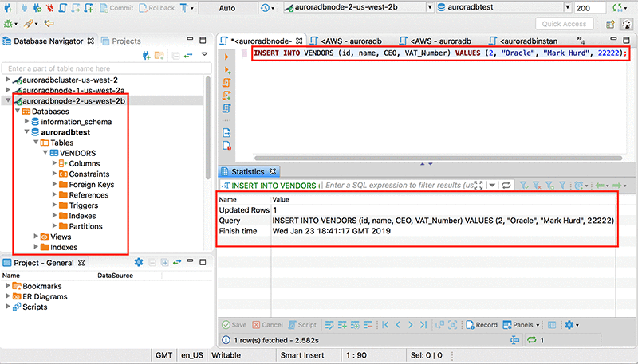This screenshot has height=364, width=638.
Task: Select the Database Navigator tab
Action: click(48, 41)
